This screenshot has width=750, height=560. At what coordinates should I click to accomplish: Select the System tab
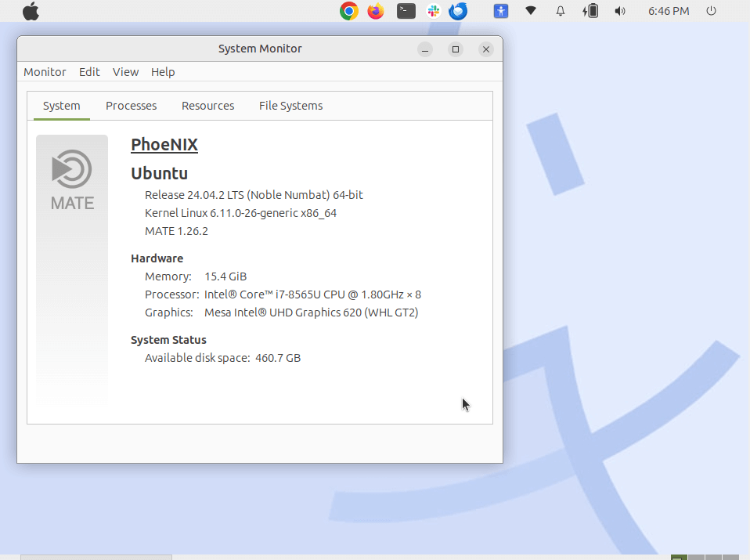(62, 106)
